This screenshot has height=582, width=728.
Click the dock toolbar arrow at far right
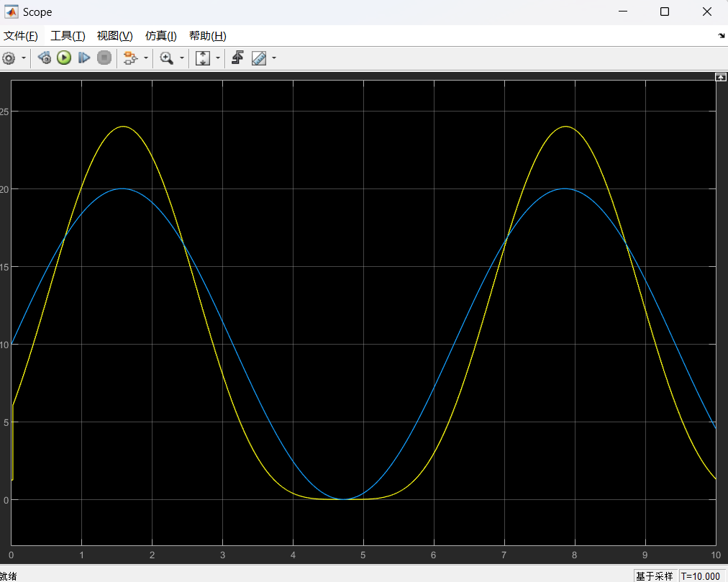(722, 36)
